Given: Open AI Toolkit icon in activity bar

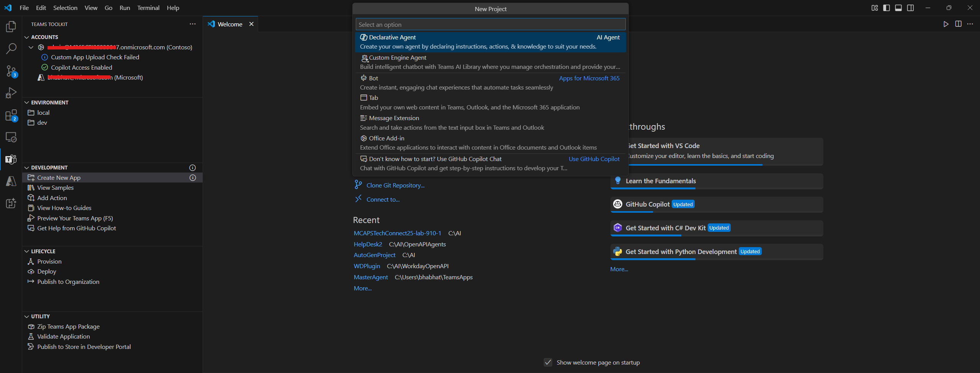Looking at the screenshot, I should 11,203.
